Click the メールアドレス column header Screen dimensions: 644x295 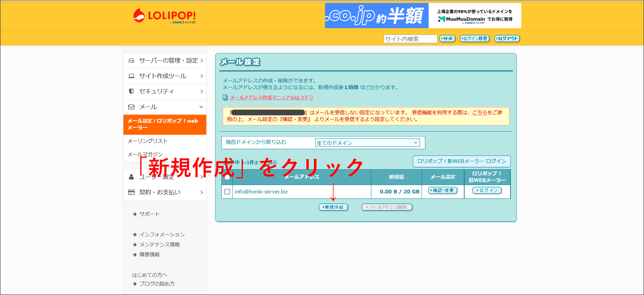point(302,177)
